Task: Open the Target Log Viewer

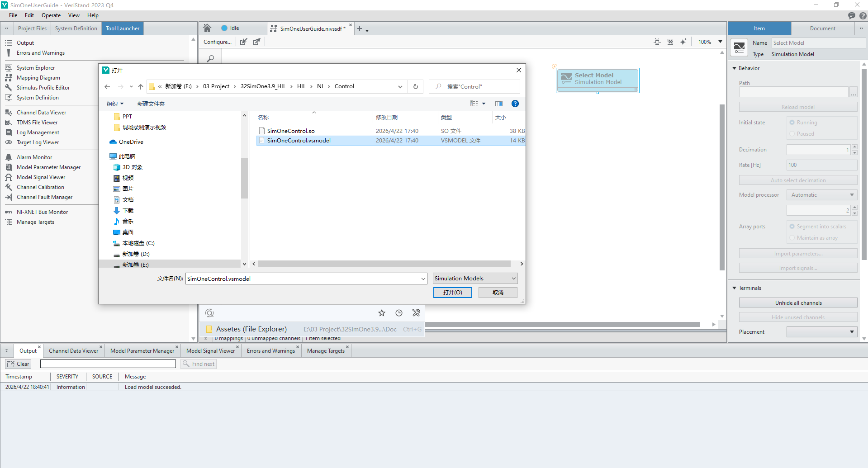Action: (38, 142)
